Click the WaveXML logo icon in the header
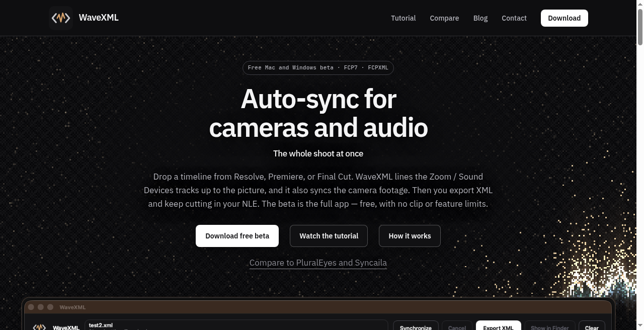 tap(61, 18)
